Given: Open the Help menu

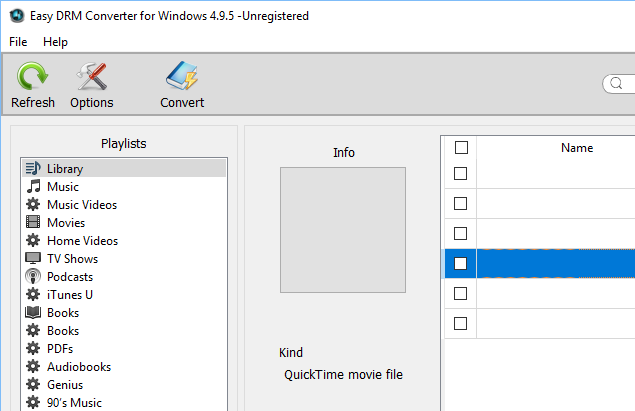Looking at the screenshot, I should tap(55, 42).
